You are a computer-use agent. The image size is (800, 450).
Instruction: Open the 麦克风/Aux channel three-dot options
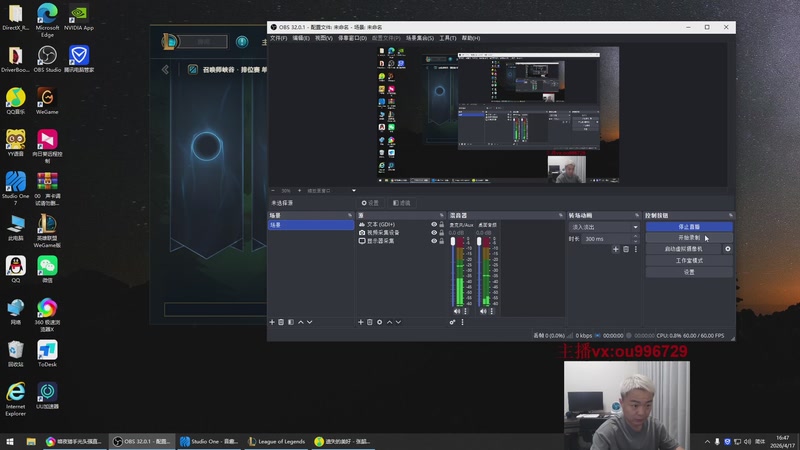pyautogui.click(x=465, y=311)
